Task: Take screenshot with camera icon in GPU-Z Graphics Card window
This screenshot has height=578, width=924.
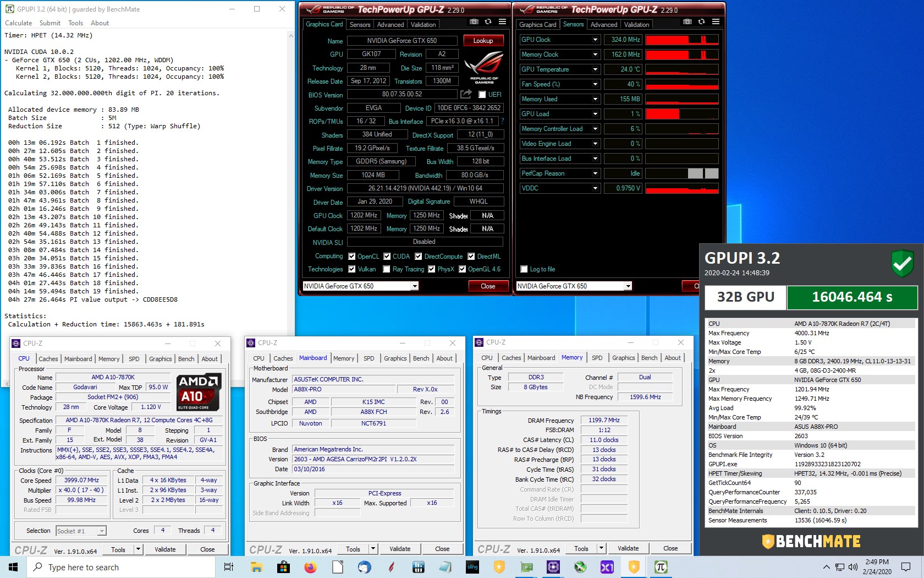Action: (474, 22)
